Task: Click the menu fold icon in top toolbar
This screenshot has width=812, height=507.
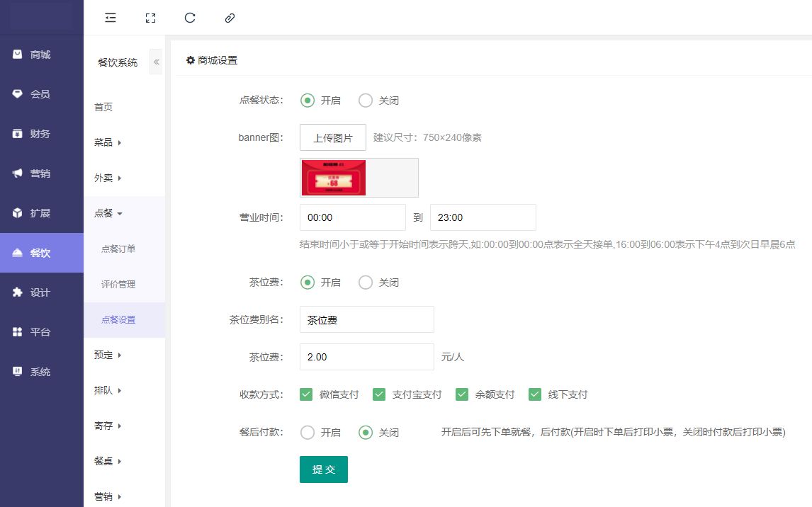Action: pyautogui.click(x=111, y=18)
